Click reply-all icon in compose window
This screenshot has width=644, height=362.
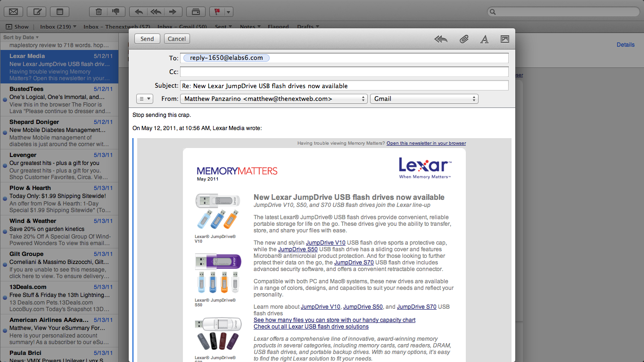tap(441, 39)
